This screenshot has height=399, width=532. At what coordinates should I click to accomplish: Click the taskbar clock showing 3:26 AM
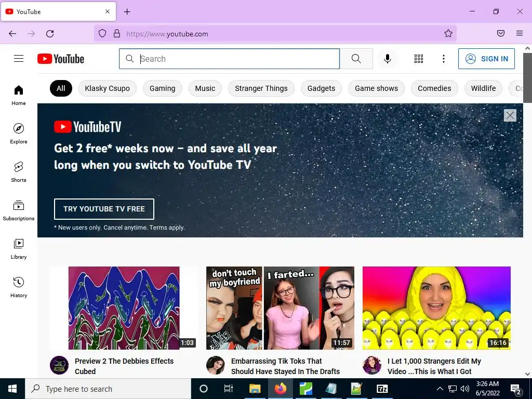487,389
